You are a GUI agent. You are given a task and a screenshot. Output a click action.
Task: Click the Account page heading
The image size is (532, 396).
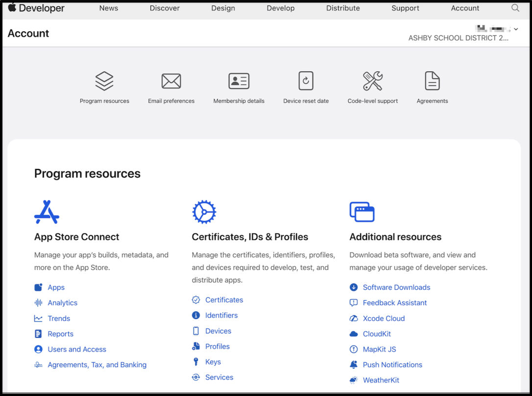pyautogui.click(x=28, y=33)
